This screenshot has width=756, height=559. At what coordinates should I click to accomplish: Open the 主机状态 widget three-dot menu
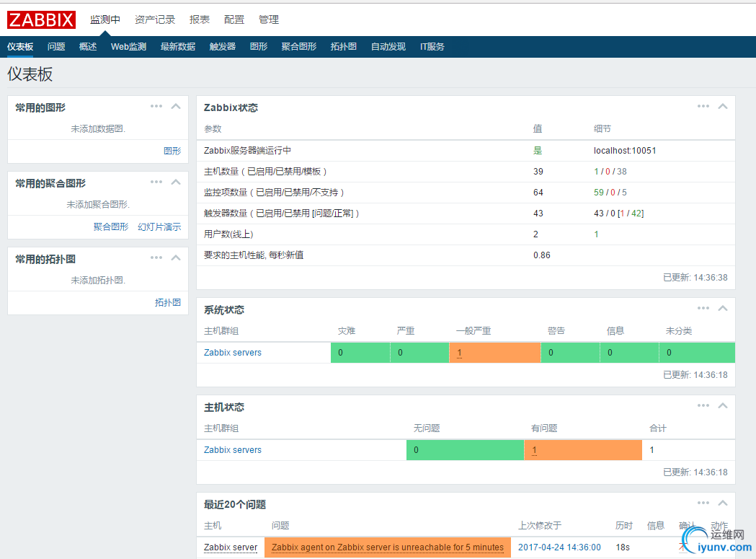(703, 405)
